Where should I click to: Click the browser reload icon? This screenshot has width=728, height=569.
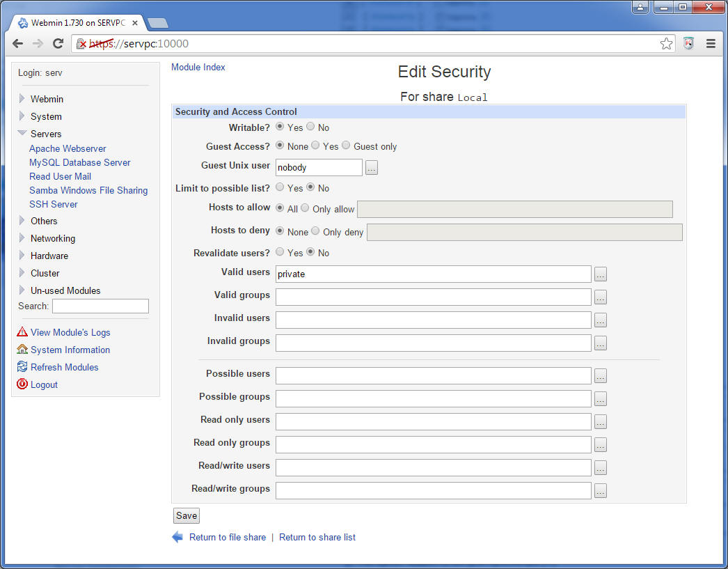(x=58, y=44)
